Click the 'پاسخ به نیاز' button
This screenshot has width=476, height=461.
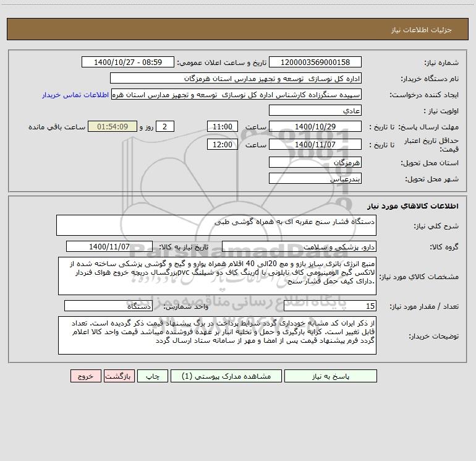(x=331, y=376)
